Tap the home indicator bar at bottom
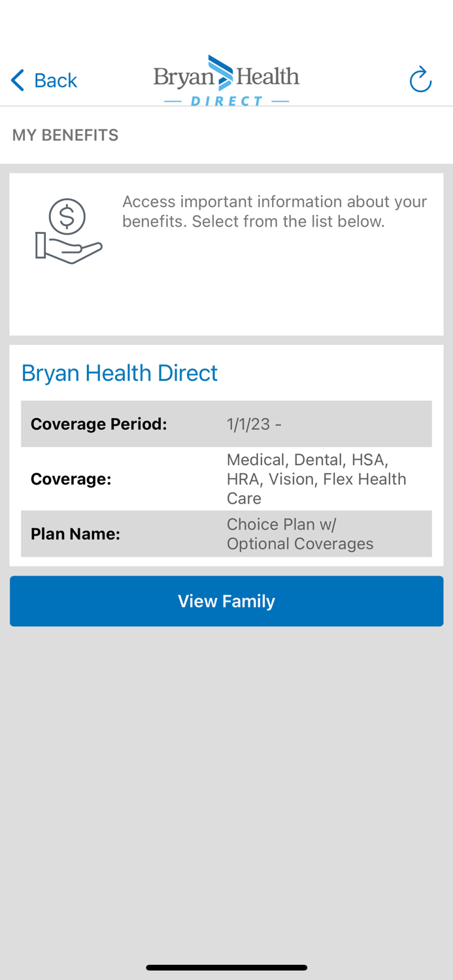The width and height of the screenshot is (453, 980). [x=226, y=968]
